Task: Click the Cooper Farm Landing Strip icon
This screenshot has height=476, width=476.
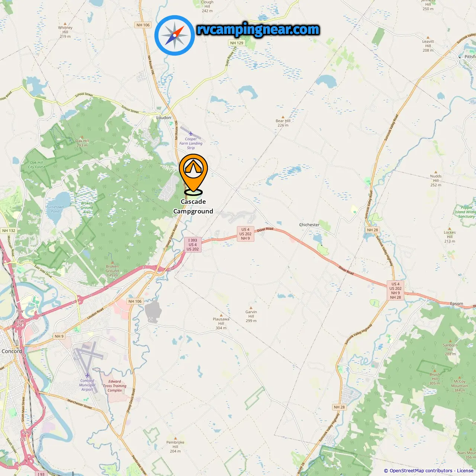Action: [x=191, y=134]
